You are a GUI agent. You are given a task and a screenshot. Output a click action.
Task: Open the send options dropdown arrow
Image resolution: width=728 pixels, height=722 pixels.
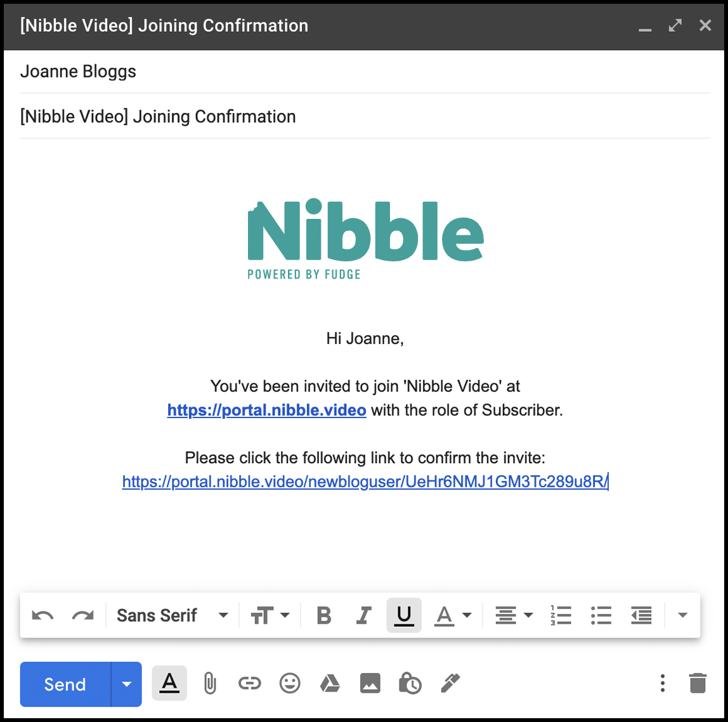click(x=127, y=685)
